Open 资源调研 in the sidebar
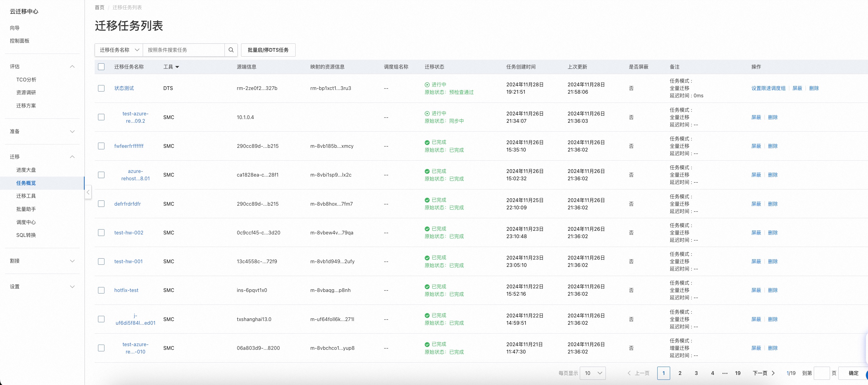The height and width of the screenshot is (385, 868). coord(26,93)
